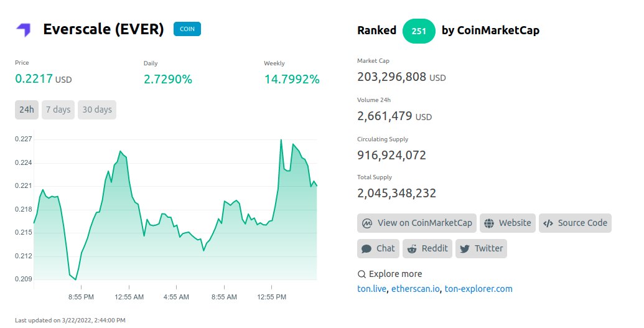The image size is (644, 328).
Task: Click the Reddit alien icon
Action: [412, 248]
